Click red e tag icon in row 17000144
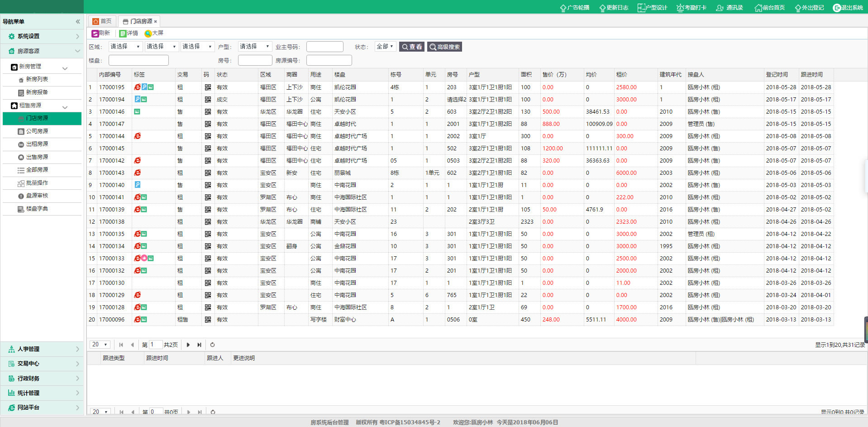Screen dimensions: 868x427 click(x=137, y=136)
